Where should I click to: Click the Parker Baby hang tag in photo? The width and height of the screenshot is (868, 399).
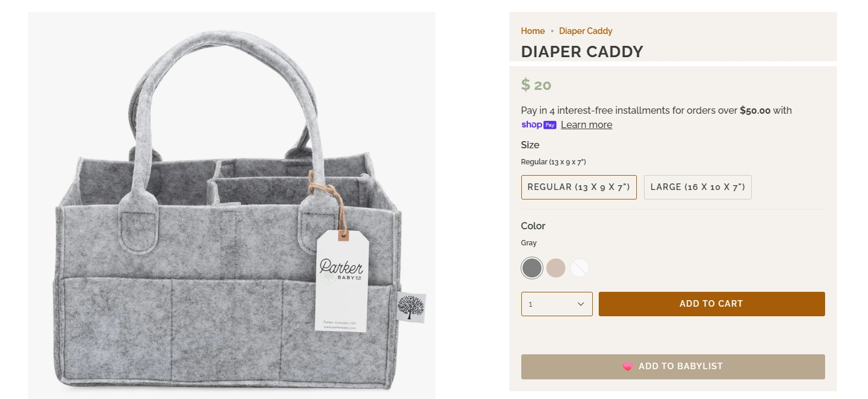pos(341,280)
